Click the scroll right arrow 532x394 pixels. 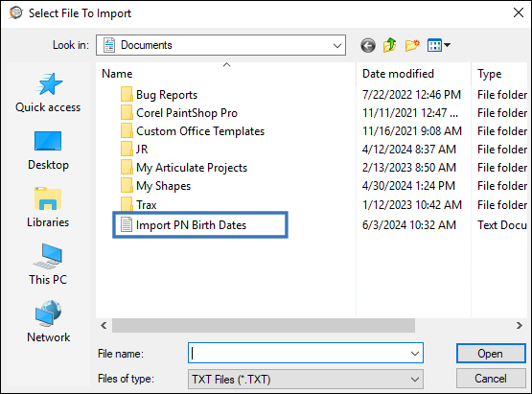click(520, 325)
